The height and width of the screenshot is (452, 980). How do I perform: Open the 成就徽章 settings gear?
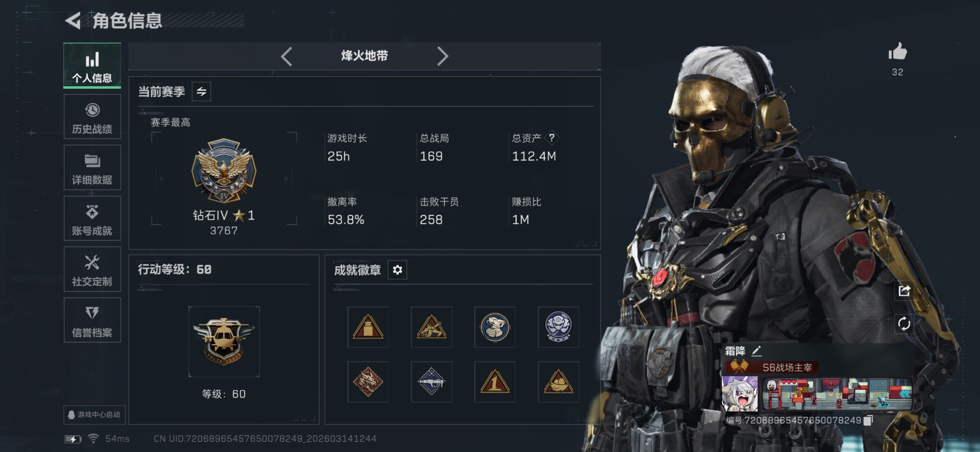pyautogui.click(x=397, y=270)
